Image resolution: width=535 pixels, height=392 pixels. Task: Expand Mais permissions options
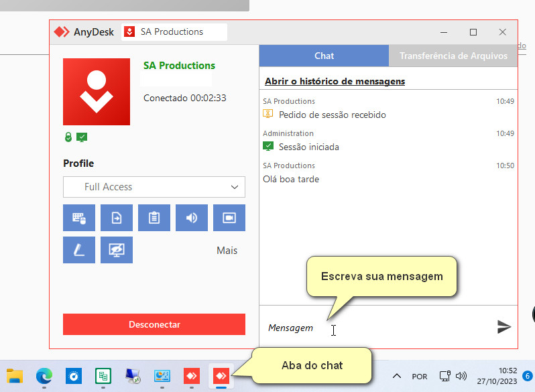click(x=227, y=251)
